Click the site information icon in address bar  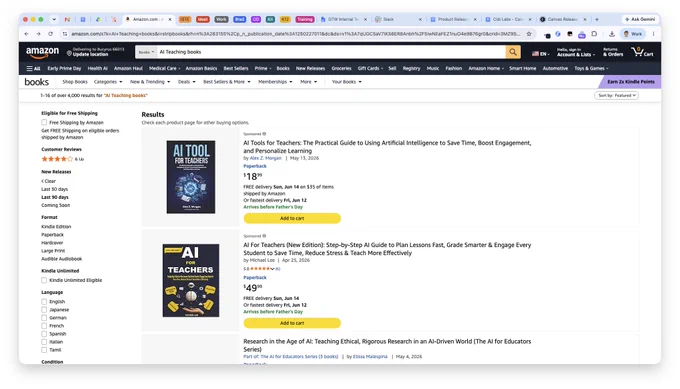65,34
